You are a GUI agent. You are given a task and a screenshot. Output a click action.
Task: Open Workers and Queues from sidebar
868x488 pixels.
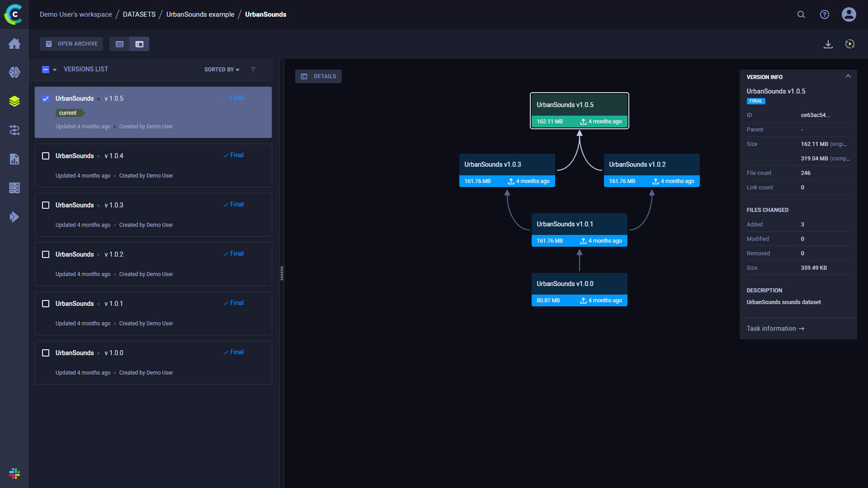(15, 188)
